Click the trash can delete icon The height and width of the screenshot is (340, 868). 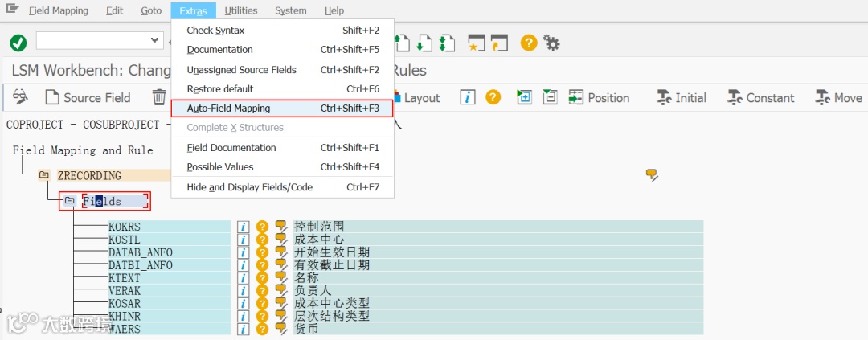[159, 97]
